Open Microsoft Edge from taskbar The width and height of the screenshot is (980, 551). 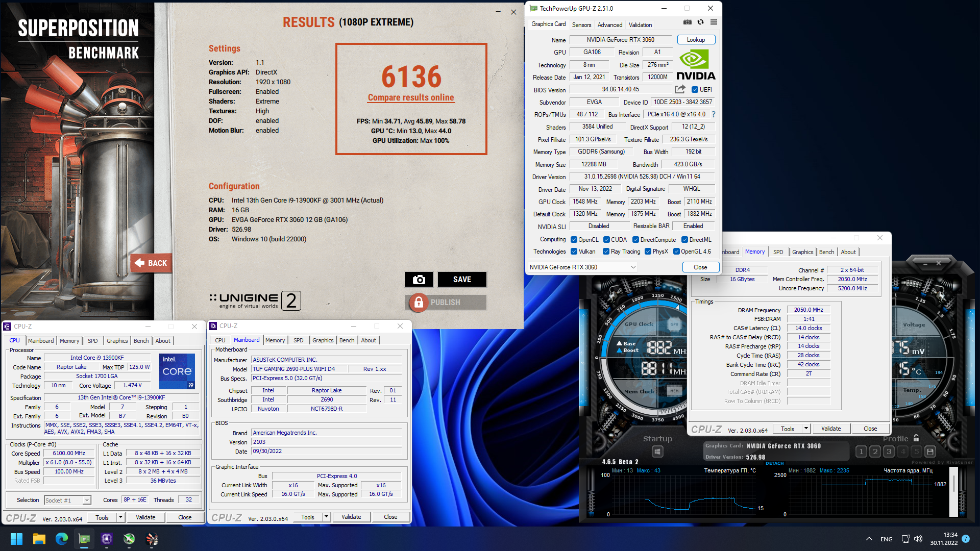pyautogui.click(x=62, y=539)
